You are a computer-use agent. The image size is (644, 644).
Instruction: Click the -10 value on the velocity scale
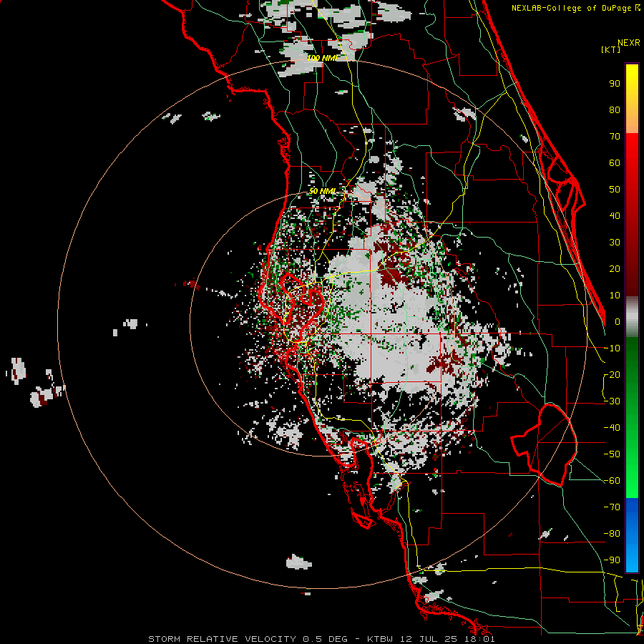tap(612, 348)
